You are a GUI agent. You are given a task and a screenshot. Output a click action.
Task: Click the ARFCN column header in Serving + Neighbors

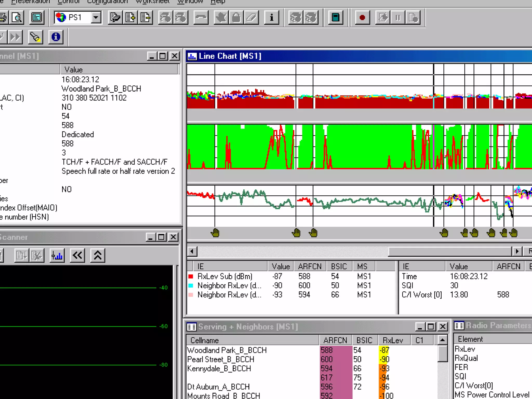tap(335, 340)
